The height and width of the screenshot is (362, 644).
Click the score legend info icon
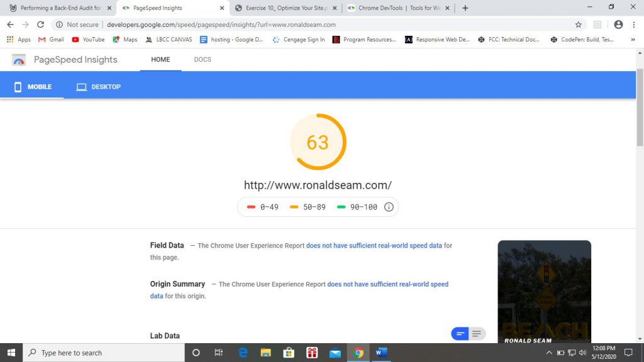click(389, 207)
